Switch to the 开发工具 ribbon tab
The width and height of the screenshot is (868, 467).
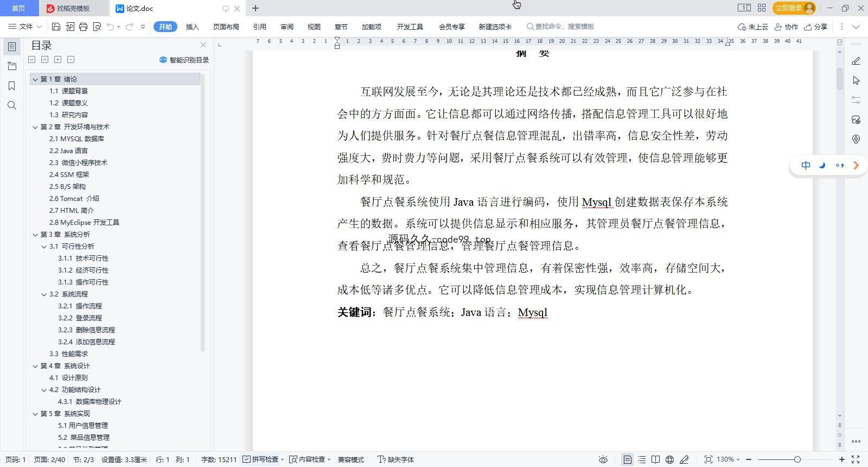pos(410,27)
